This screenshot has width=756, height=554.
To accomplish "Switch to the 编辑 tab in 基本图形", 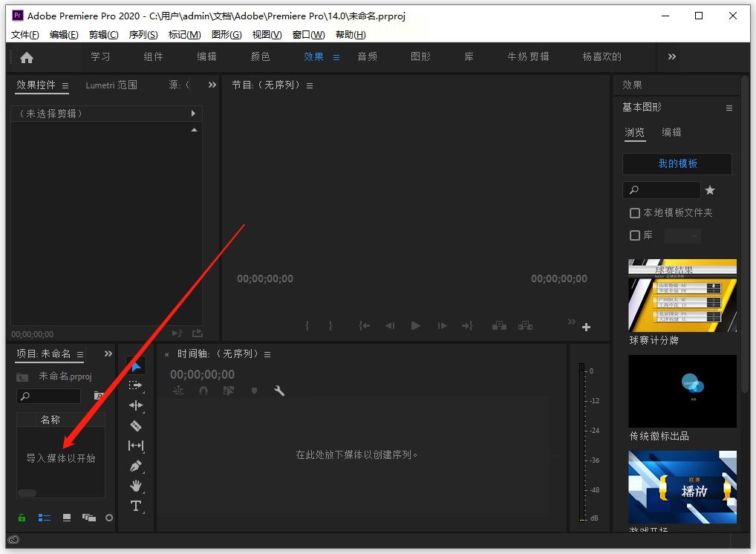I will tap(671, 132).
